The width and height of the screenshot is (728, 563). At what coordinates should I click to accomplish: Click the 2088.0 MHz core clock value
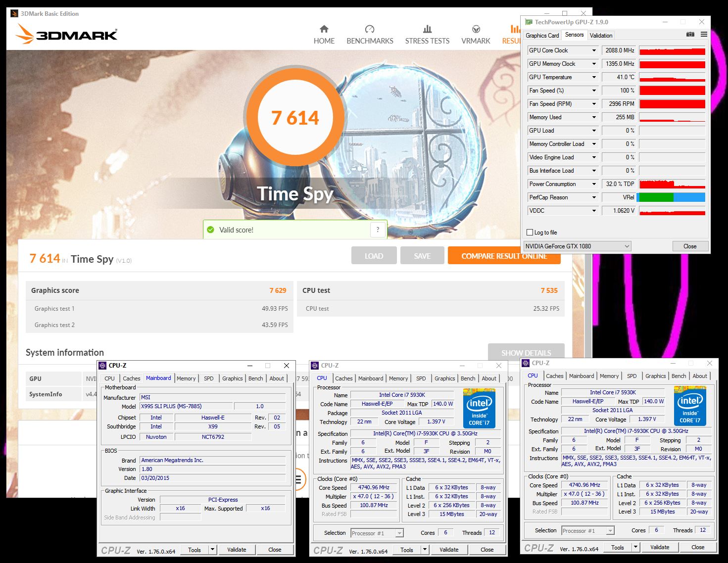[619, 50]
